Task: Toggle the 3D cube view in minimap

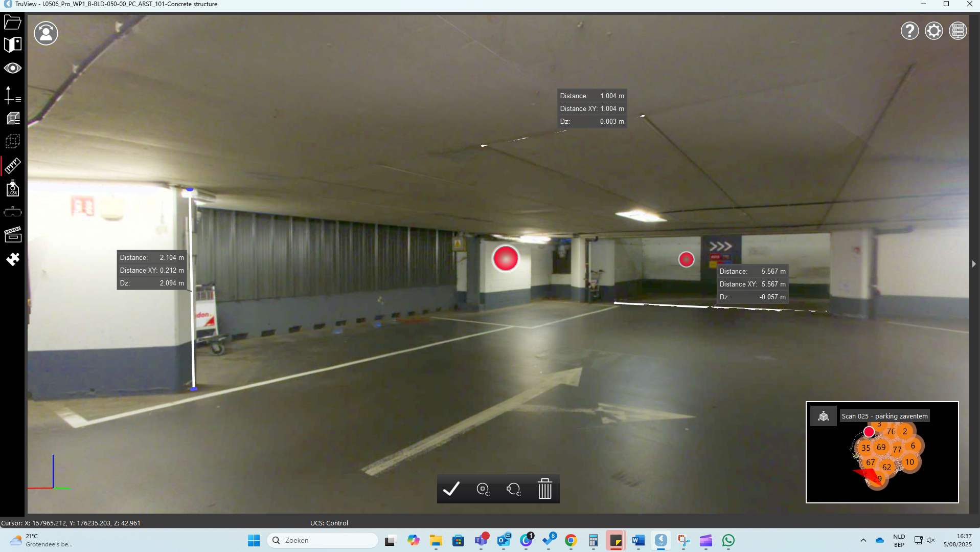Action: point(823,416)
